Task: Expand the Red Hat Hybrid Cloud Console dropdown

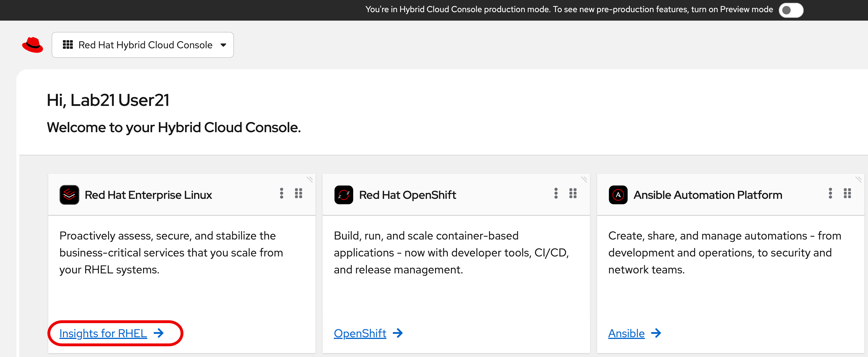Action: (143, 45)
